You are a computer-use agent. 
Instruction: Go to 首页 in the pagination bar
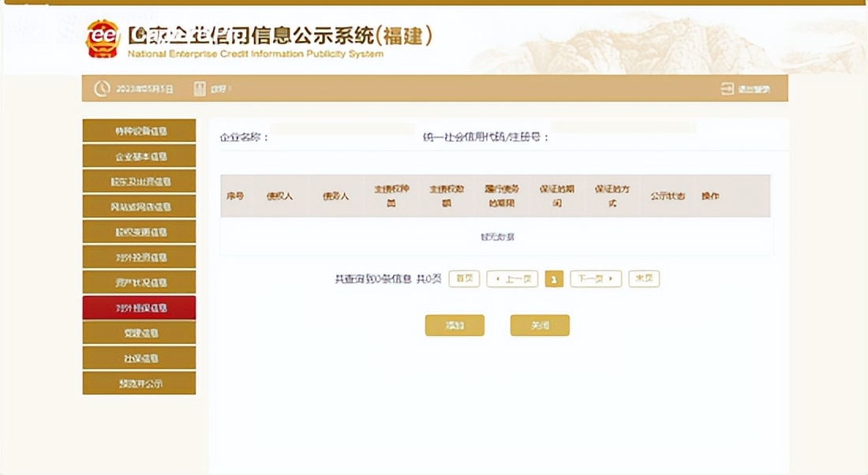[x=463, y=279]
